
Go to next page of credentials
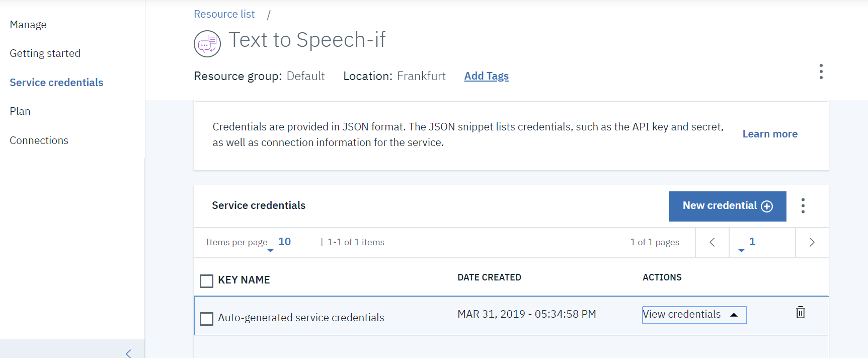tap(812, 242)
